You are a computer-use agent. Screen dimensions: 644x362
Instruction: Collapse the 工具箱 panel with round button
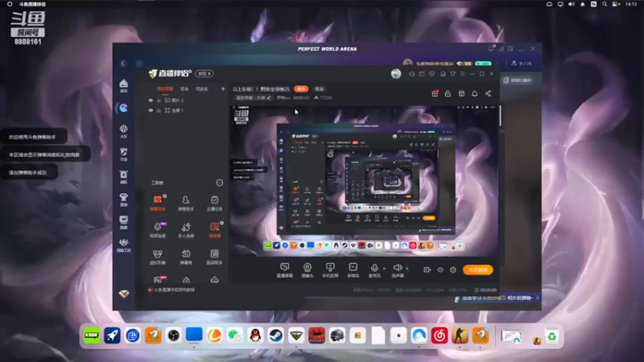tap(220, 183)
